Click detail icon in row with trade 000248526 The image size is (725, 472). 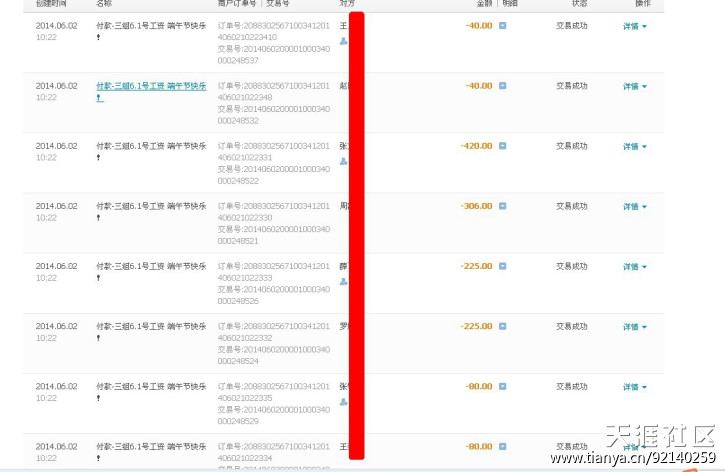503,266
